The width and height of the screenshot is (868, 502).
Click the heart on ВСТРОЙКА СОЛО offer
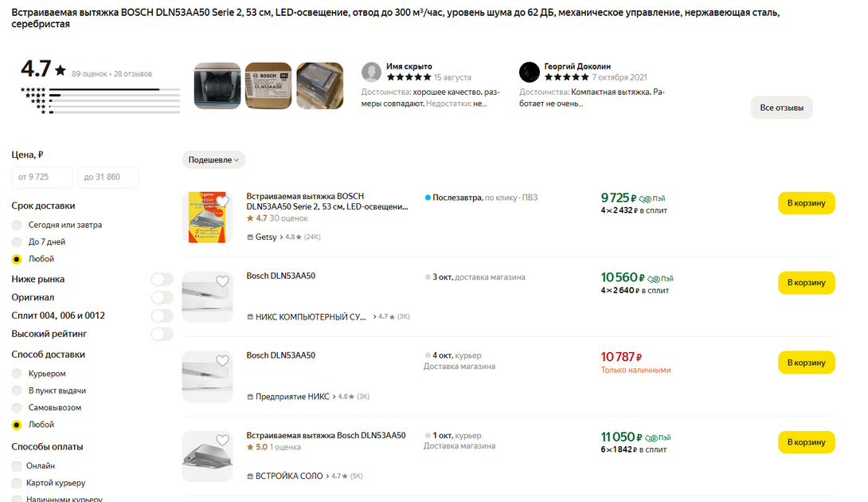[222, 441]
